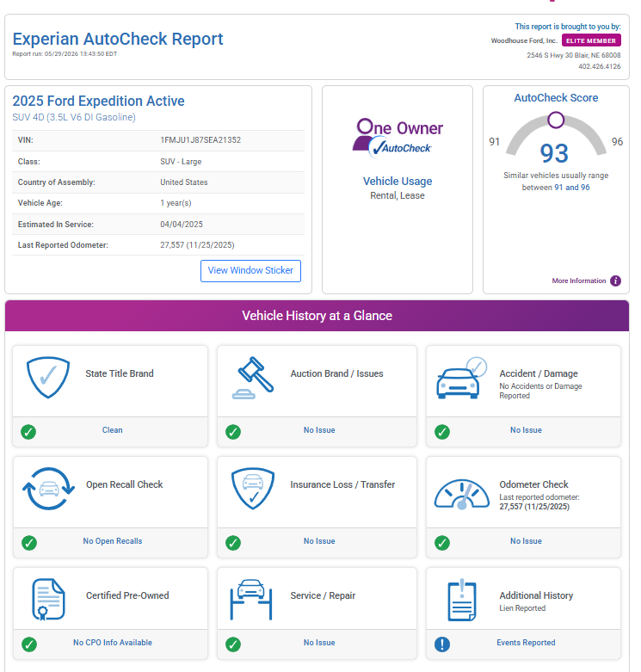Screen dimensions: 641x672
Task: Click green check beside No Open Recalls
Action: (x=29, y=543)
